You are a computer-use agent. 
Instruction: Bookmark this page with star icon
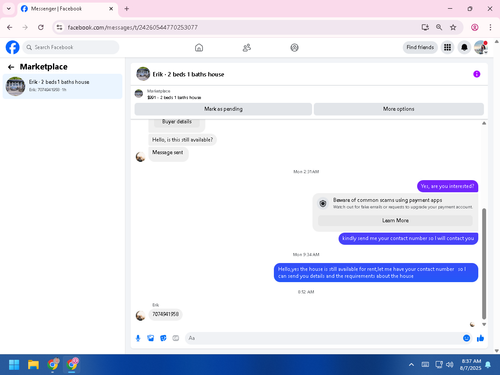(x=453, y=27)
